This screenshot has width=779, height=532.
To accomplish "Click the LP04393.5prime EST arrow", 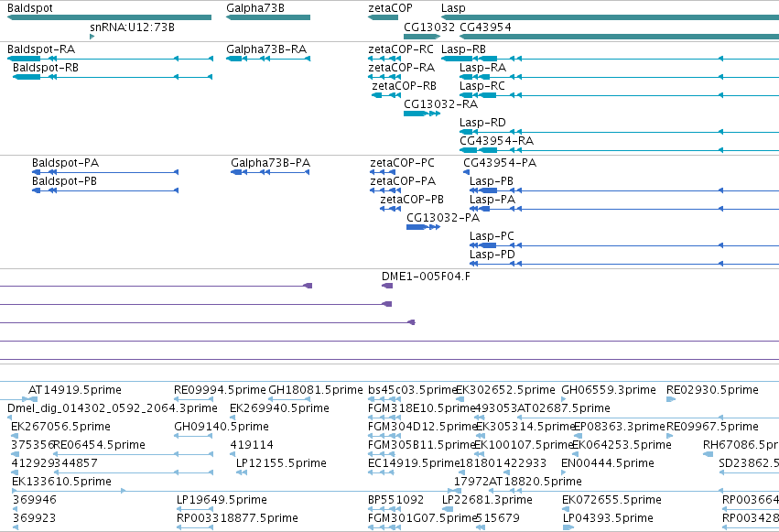I will pyautogui.click(x=568, y=527).
